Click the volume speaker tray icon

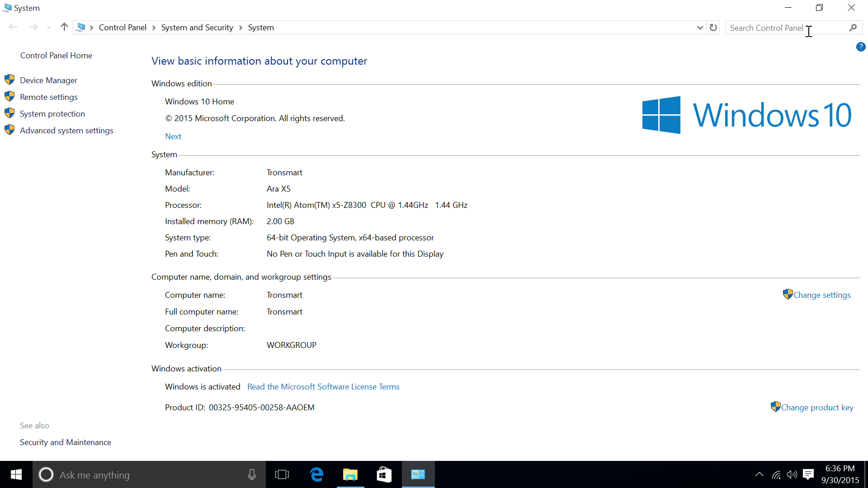point(792,474)
